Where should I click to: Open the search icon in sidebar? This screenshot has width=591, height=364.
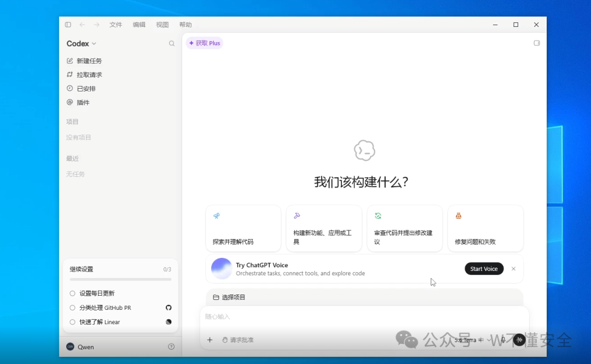(x=171, y=44)
